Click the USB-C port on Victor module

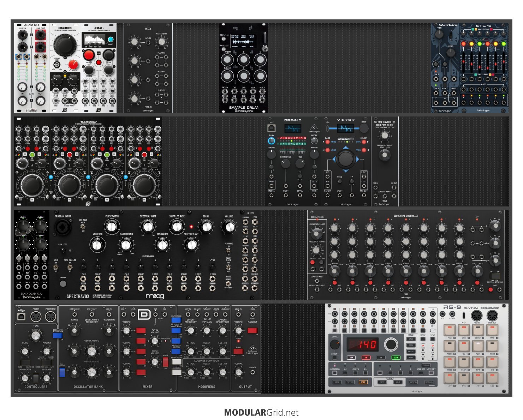(327, 128)
